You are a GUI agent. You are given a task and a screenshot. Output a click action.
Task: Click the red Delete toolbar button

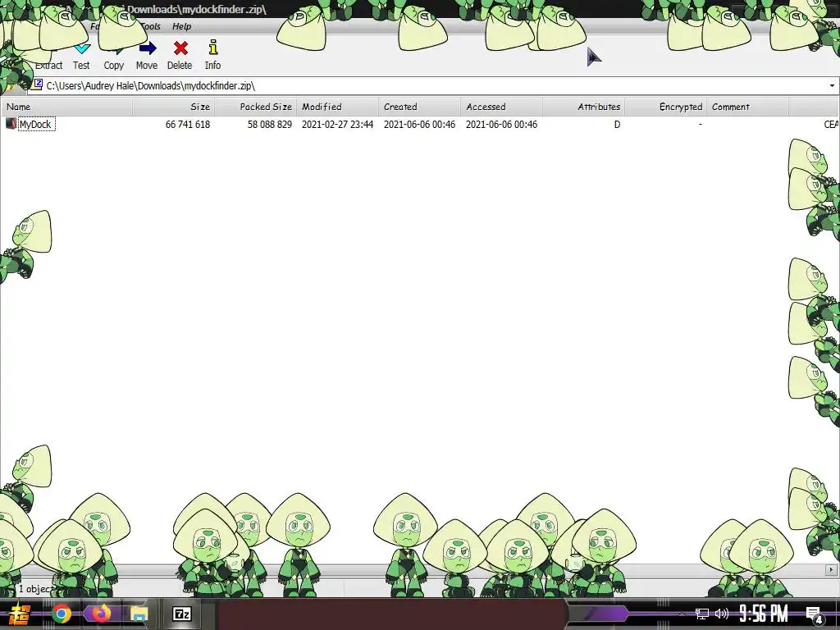click(180, 56)
